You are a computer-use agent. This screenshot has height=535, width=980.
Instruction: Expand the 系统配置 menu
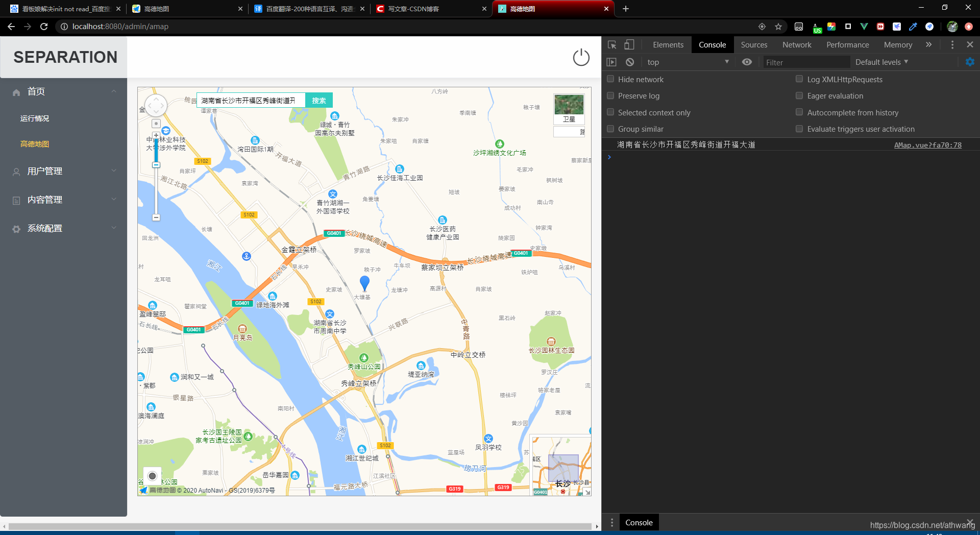tap(114, 228)
